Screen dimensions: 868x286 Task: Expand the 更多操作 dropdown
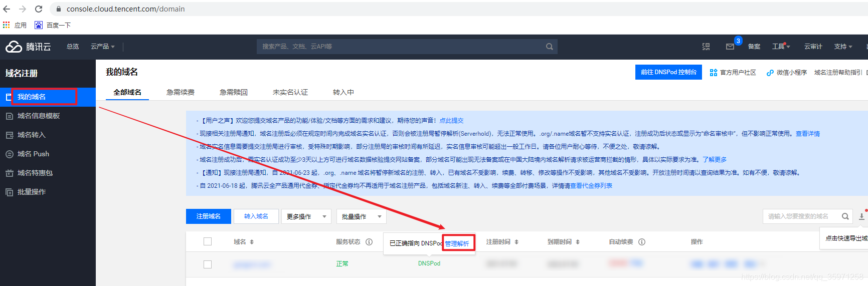coord(306,216)
